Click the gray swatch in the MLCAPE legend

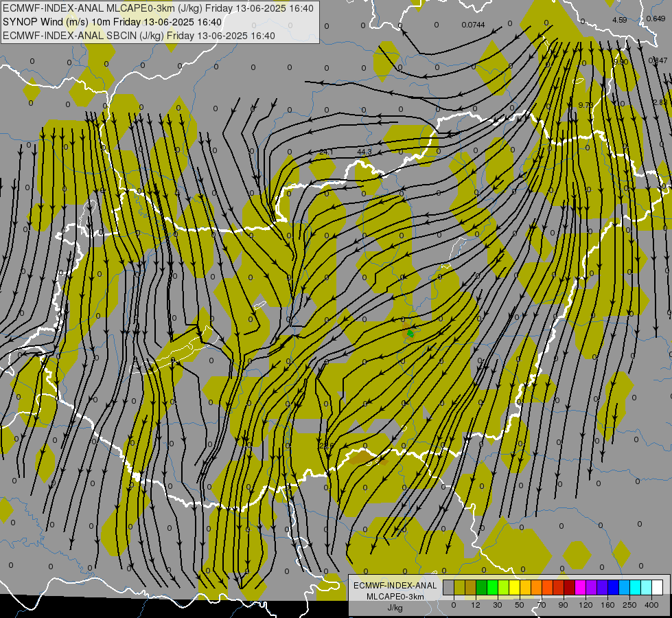[449, 587]
